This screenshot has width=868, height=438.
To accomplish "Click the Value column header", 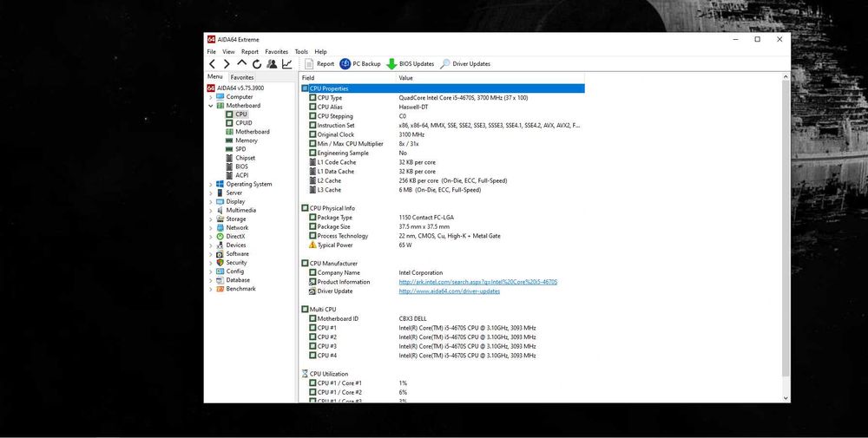I will [x=490, y=78].
